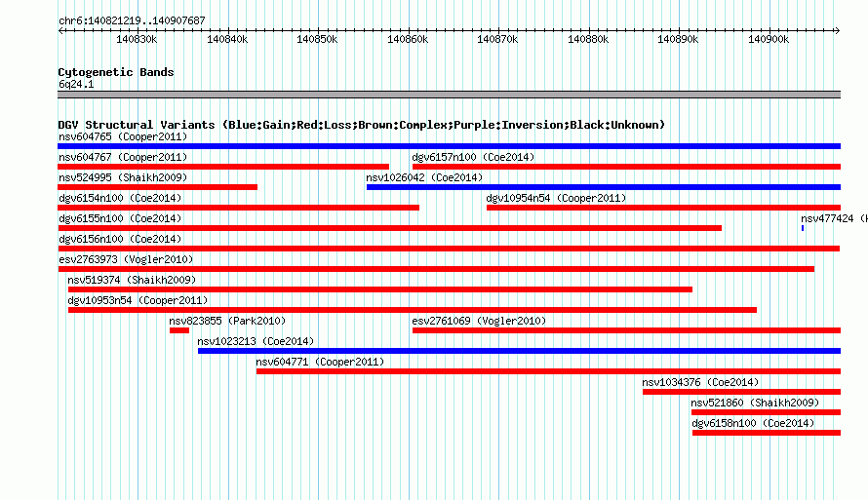Viewport: 868px width, 500px height.
Task: Click the 140870k ruler label
Action: click(497, 39)
